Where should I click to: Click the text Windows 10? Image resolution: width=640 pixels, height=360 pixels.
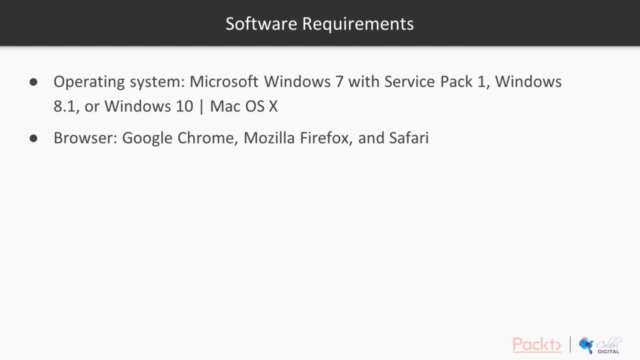click(x=149, y=107)
